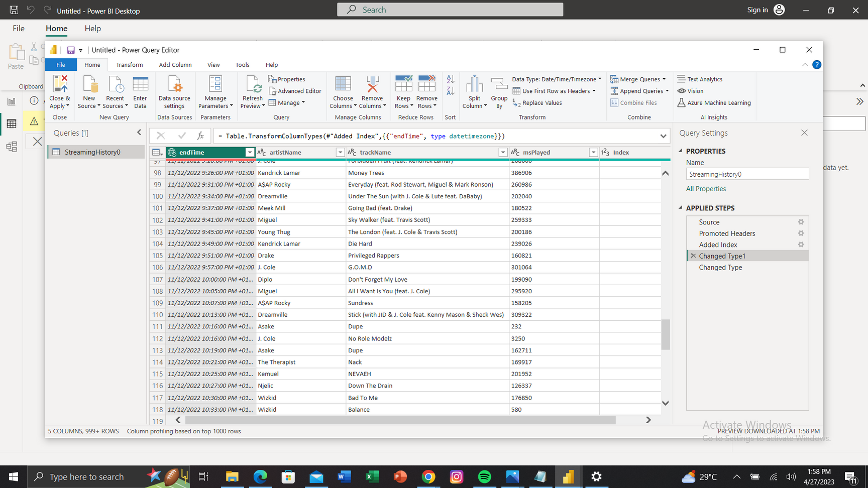Open query Properties

tap(287, 79)
